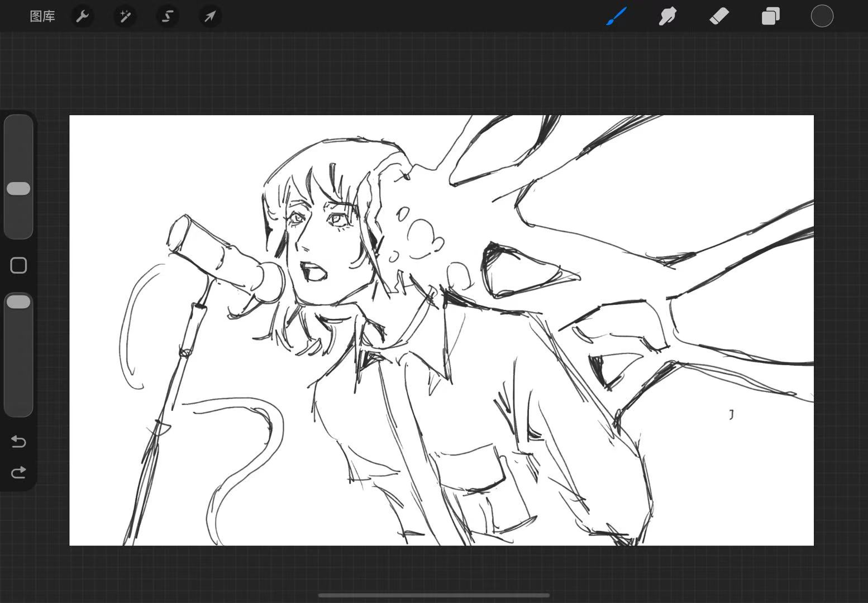Select the Eraser tool
868x603 pixels.
pos(719,17)
